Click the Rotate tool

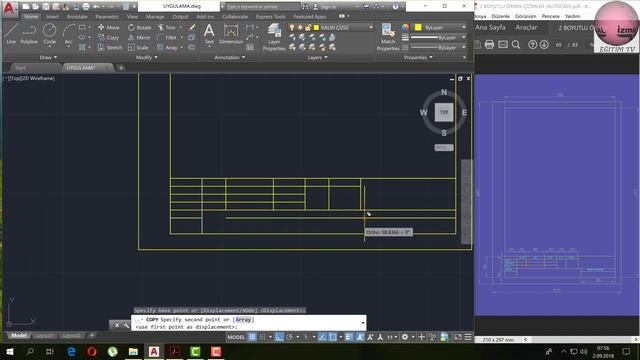point(140,27)
